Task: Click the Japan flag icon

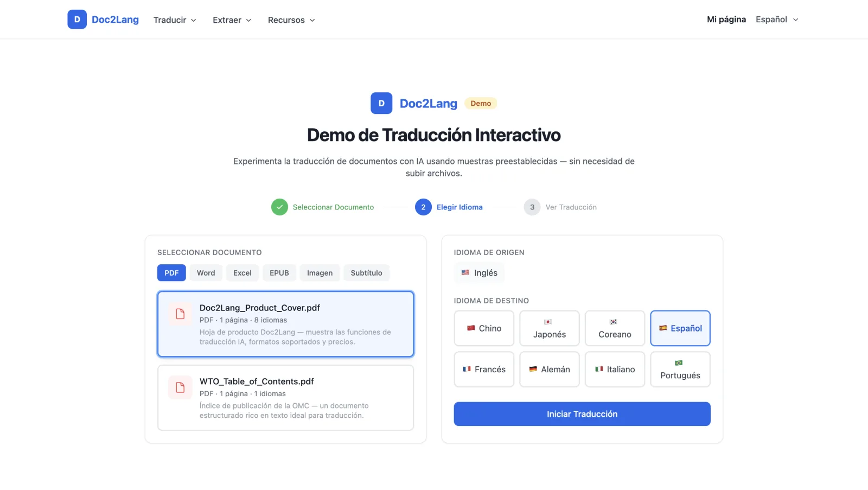Action: 548,322
